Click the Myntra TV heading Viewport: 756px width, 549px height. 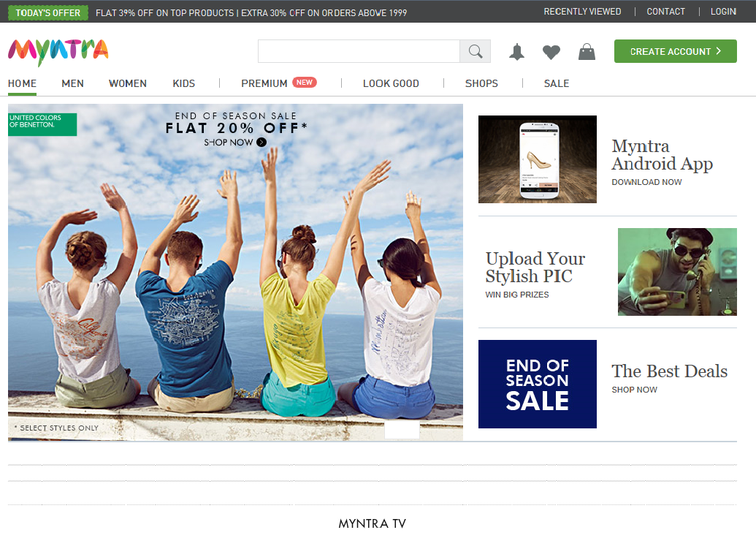click(x=373, y=523)
